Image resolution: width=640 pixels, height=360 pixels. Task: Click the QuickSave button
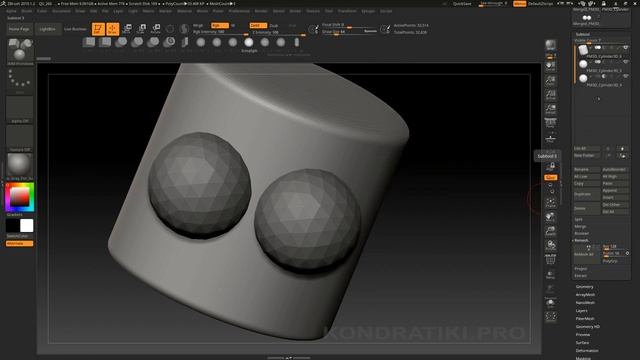coord(462,4)
